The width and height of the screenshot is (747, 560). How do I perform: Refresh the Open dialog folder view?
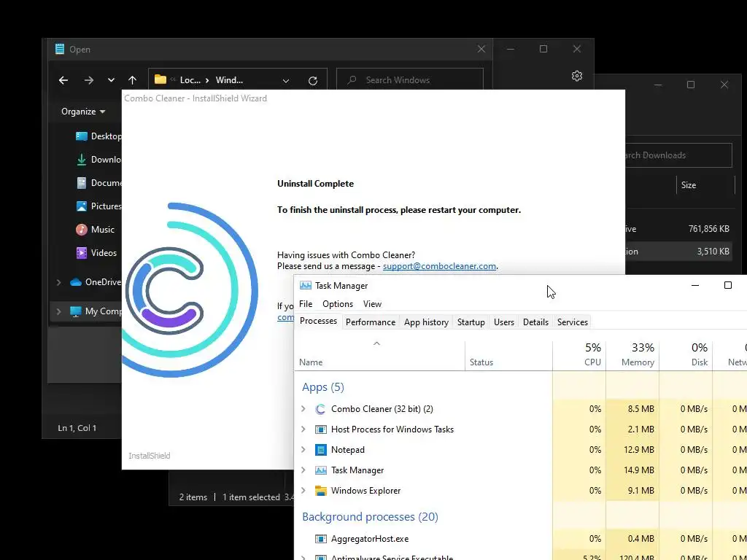pyautogui.click(x=312, y=80)
